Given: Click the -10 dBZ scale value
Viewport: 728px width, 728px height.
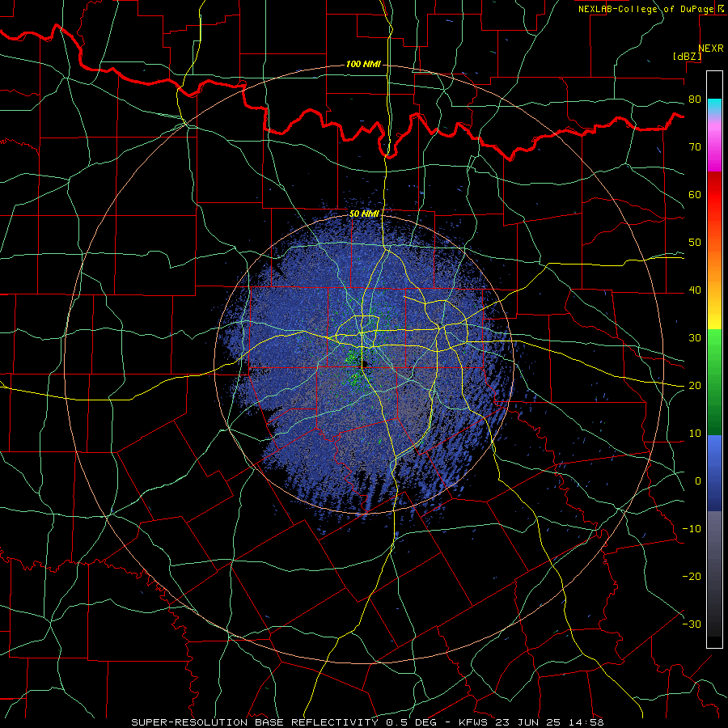Looking at the screenshot, I should tap(692, 529).
